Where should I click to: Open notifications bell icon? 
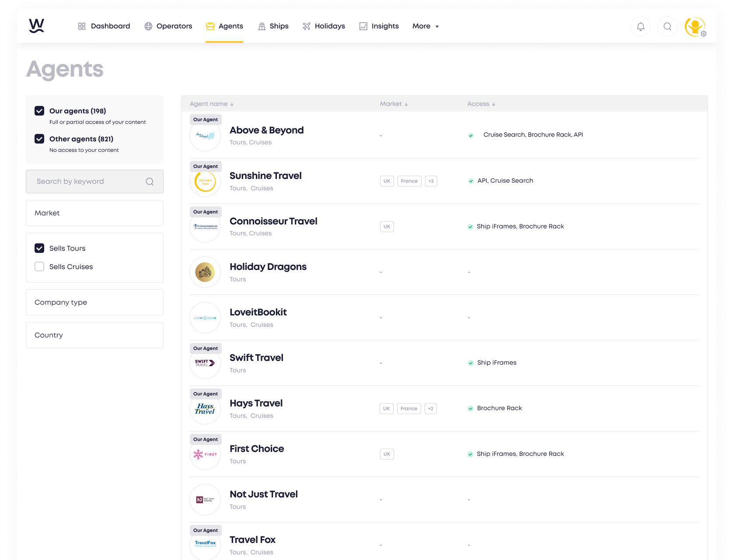tap(640, 26)
